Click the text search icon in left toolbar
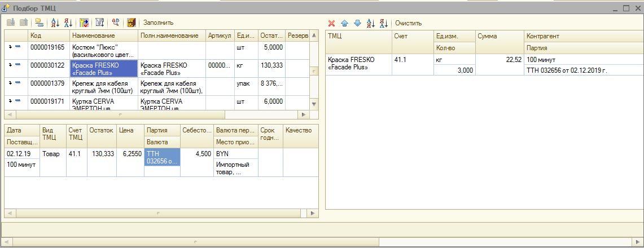This screenshot has height=248, width=644. click(x=116, y=23)
